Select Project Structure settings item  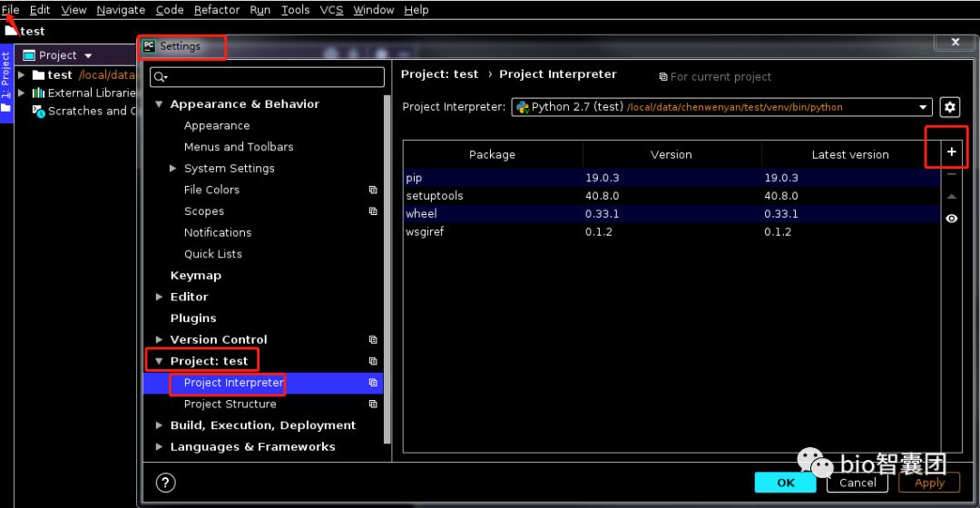coord(230,404)
